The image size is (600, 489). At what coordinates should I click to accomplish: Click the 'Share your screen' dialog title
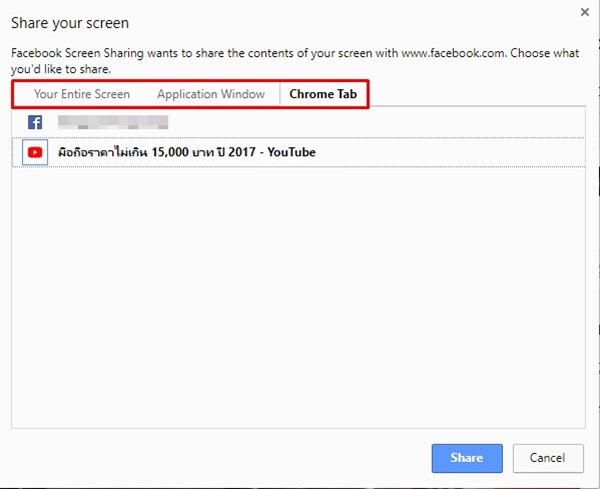(70, 23)
